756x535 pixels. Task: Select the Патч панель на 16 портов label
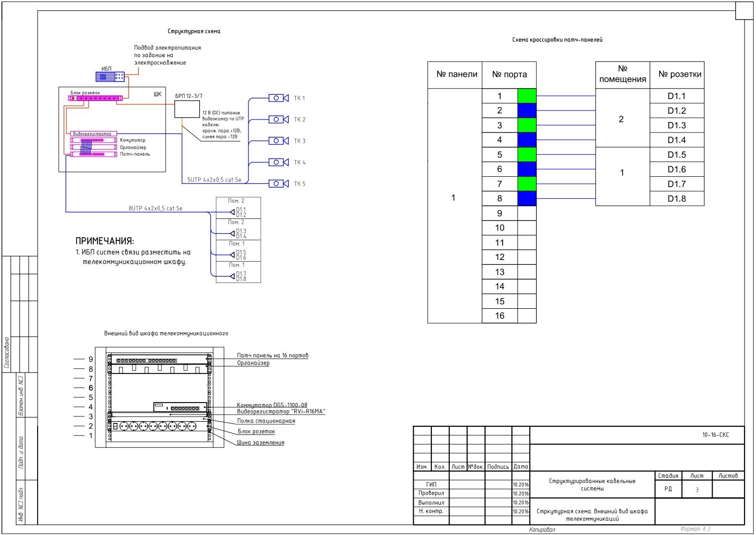(273, 355)
